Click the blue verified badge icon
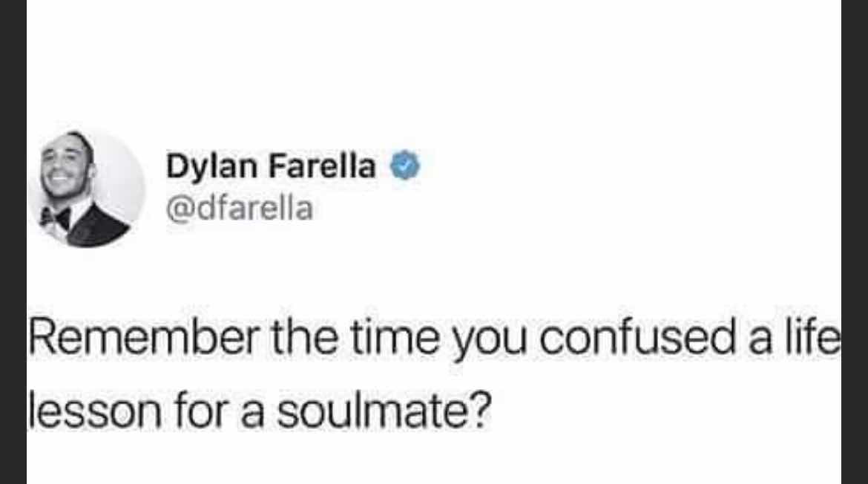 405,165
